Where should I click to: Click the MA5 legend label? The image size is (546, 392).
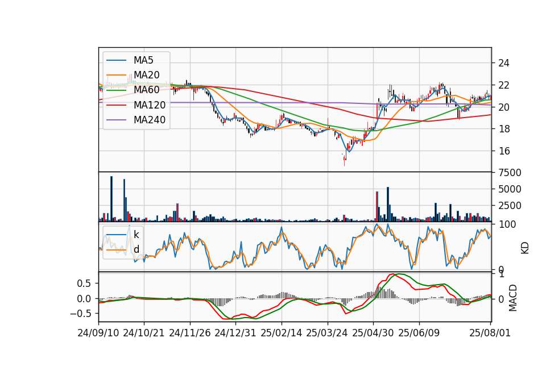(x=143, y=60)
